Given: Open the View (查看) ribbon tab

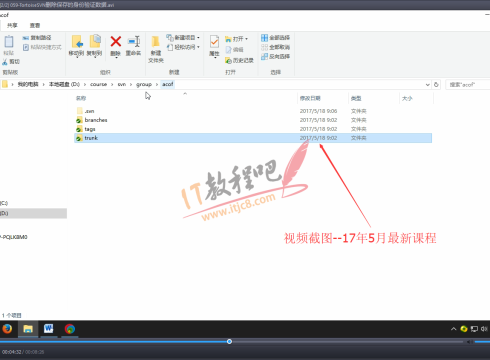Looking at the screenshot, I should pos(35,25).
